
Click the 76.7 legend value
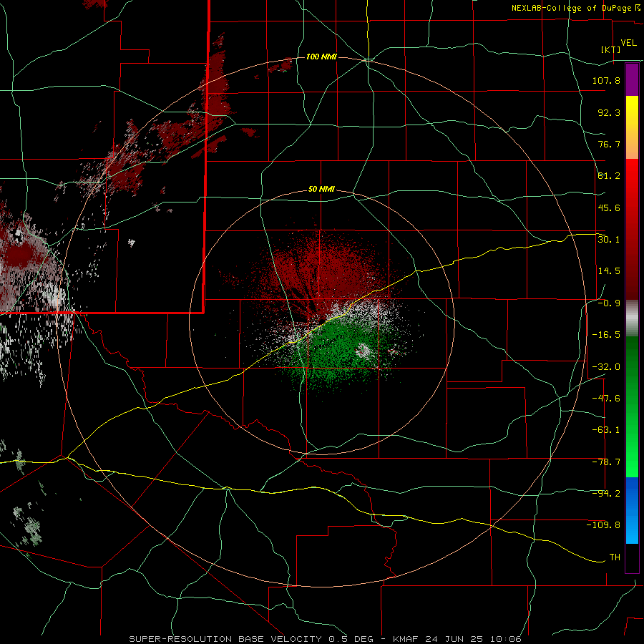coord(609,144)
